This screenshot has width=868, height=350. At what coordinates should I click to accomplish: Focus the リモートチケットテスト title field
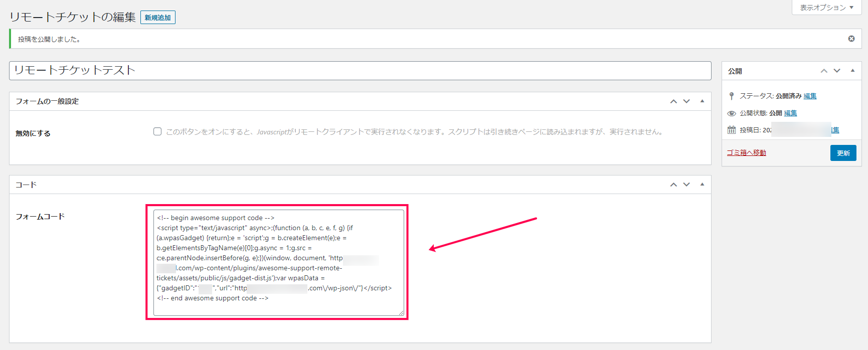click(360, 71)
